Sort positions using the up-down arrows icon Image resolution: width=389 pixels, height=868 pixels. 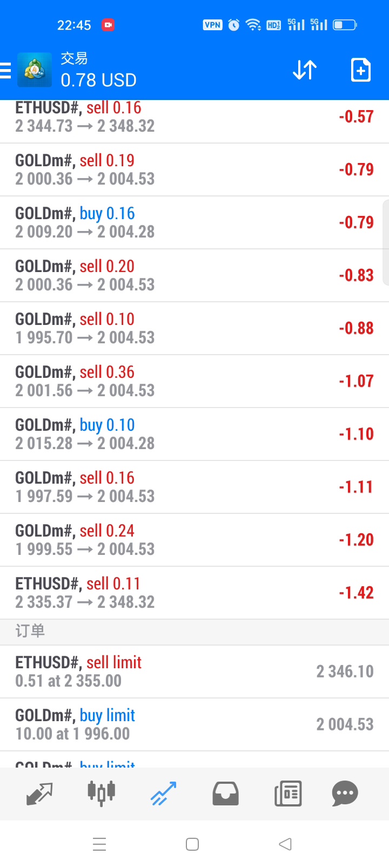click(305, 70)
